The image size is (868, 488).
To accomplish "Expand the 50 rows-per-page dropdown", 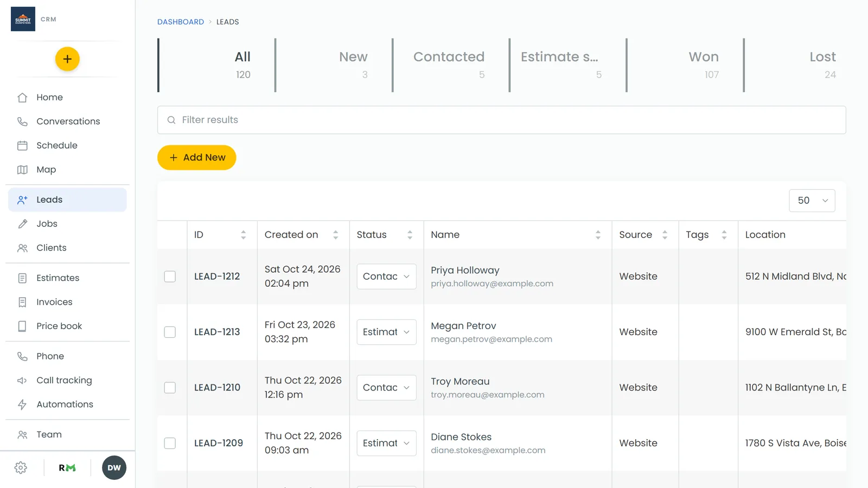I will tap(812, 201).
